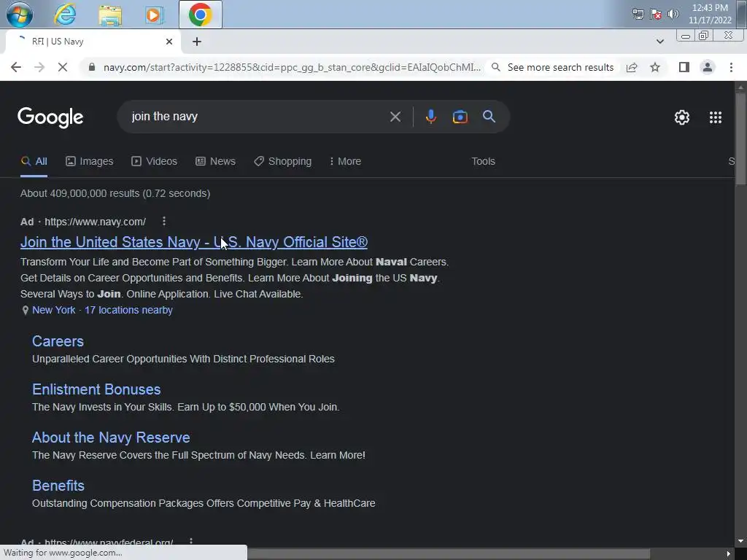The height and width of the screenshot is (560, 747).
Task: Open the navy.com ad options three-dot menu
Action: [164, 221]
